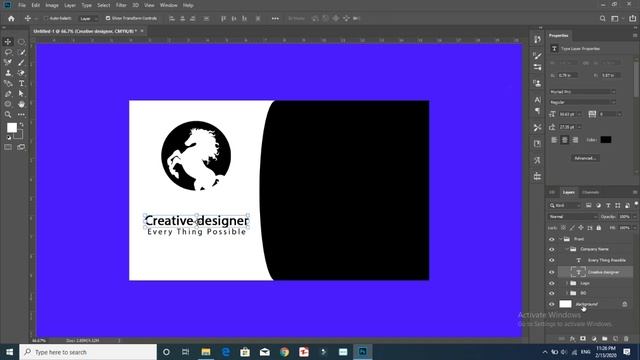Center align text in Properties panel
Screen dimensions: 640x360
564,140
